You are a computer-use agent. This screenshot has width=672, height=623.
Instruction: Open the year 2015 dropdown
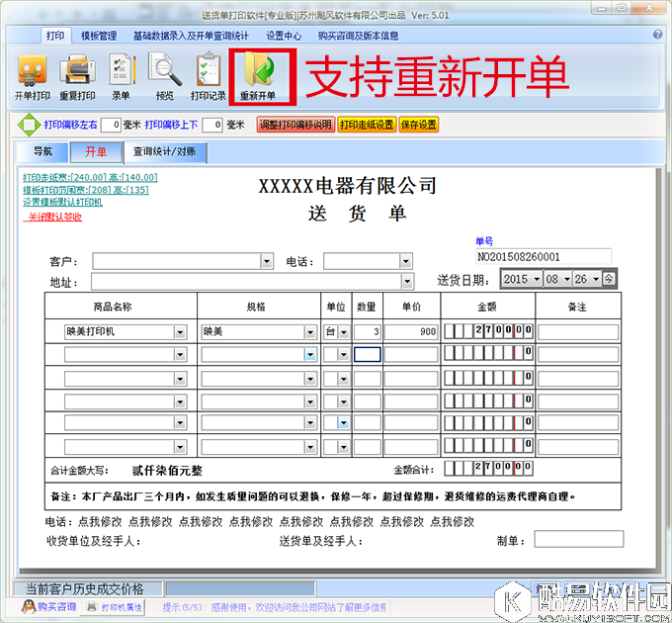[x=537, y=279]
